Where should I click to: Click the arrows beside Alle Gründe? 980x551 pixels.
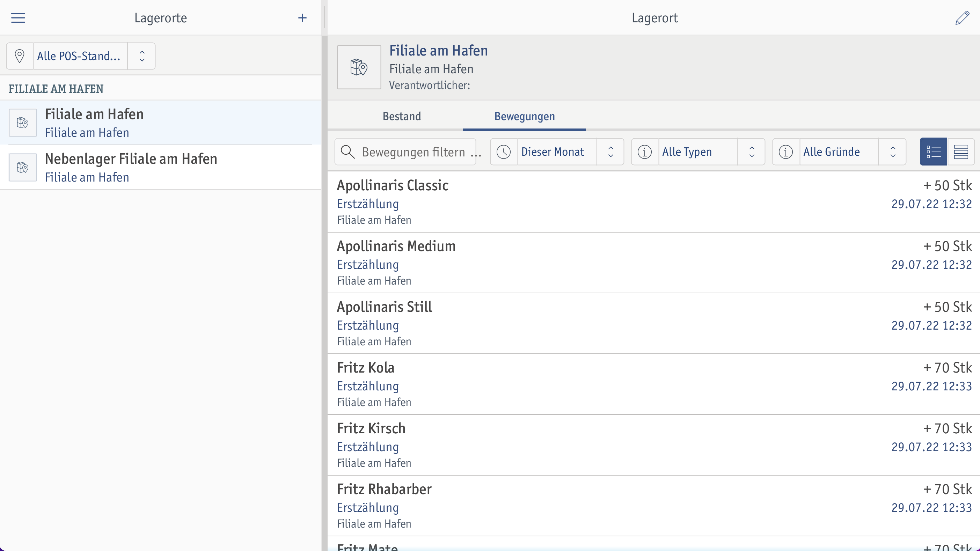click(x=892, y=152)
